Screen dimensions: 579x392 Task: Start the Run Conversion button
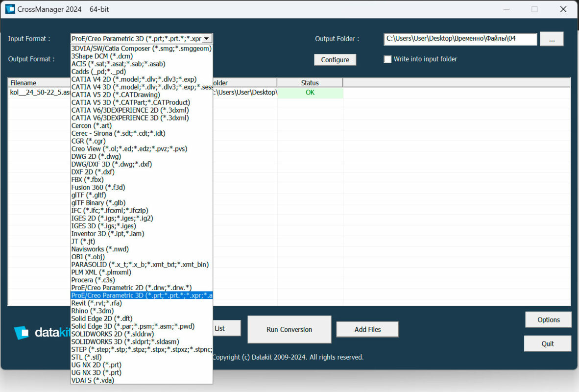[289, 329]
